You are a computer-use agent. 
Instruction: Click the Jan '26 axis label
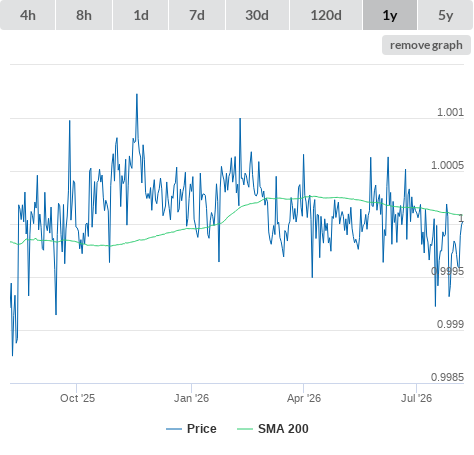191,398
